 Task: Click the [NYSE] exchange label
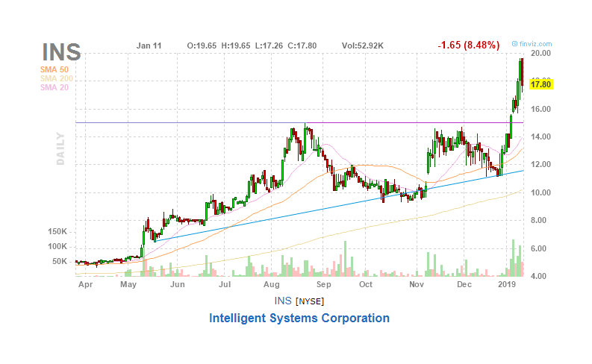coord(310,301)
